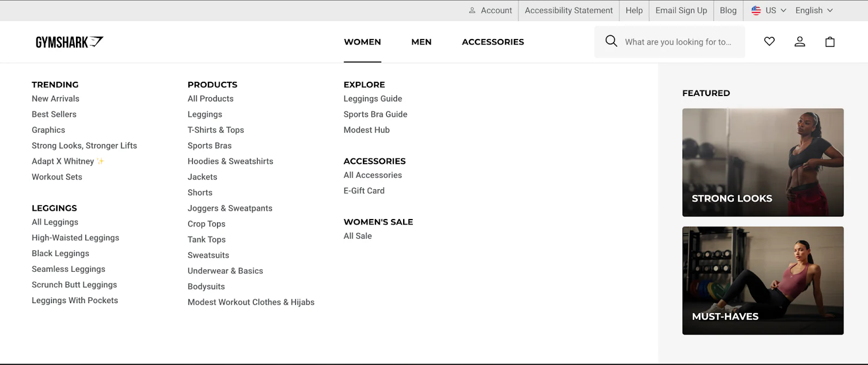This screenshot has height=365, width=868.
Task: Select Graphics under Trending
Action: pos(48,130)
